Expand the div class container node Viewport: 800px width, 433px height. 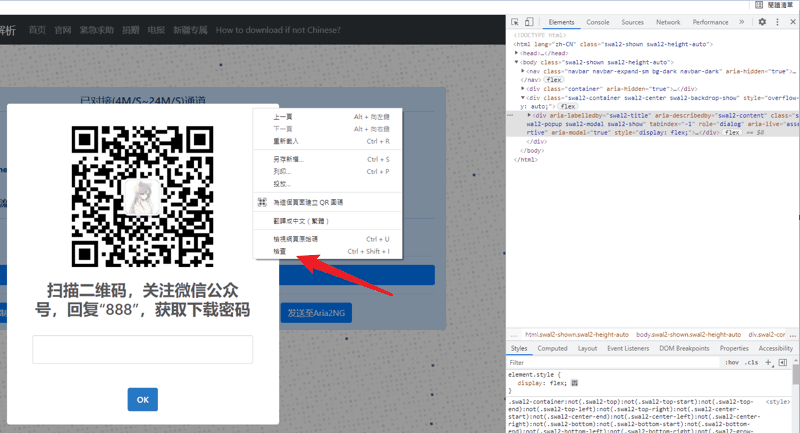tap(522, 89)
